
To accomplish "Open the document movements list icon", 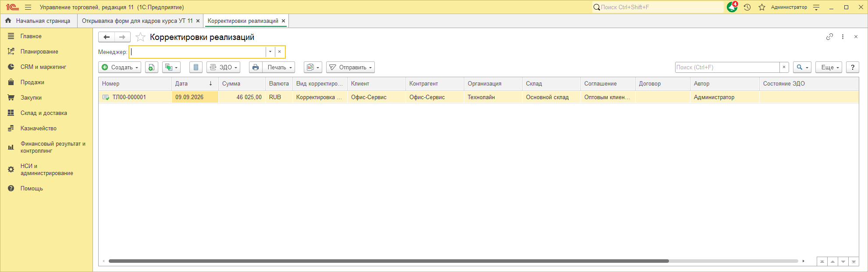I will pyautogui.click(x=196, y=67).
